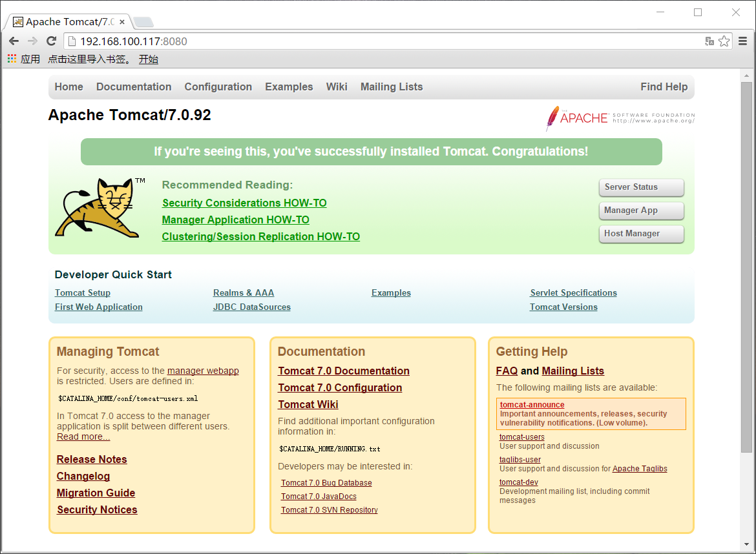Image resolution: width=756 pixels, height=554 pixels.
Task: Open the Chrome hamburger menu
Action: (743, 41)
